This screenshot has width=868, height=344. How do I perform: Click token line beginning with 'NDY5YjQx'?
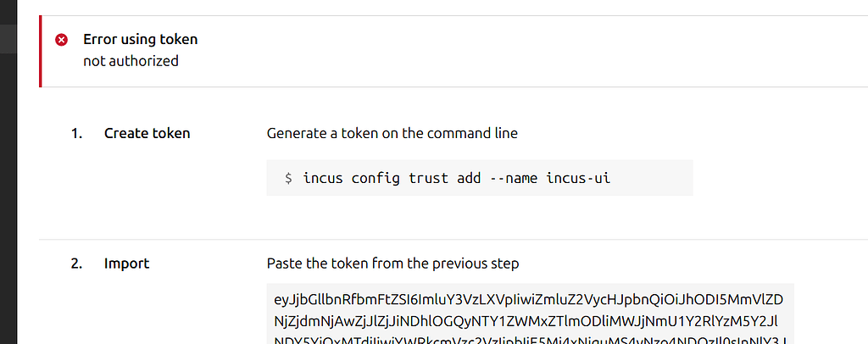[x=526, y=339]
